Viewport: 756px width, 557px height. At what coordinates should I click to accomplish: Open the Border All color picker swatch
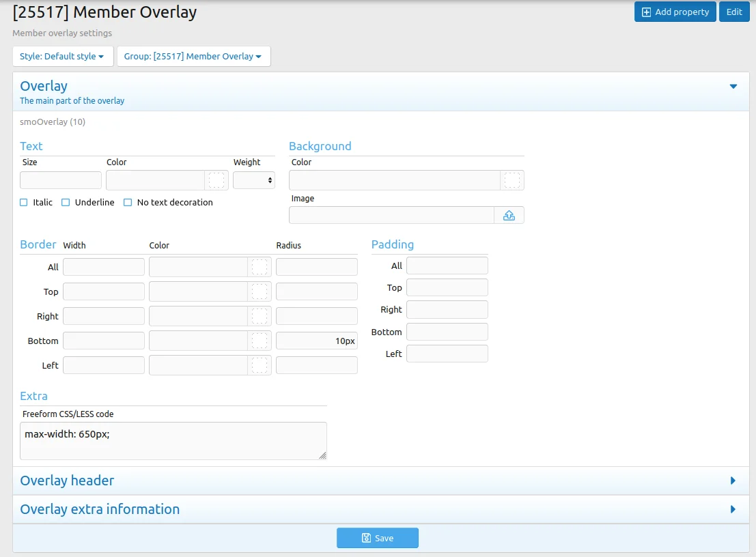click(260, 267)
